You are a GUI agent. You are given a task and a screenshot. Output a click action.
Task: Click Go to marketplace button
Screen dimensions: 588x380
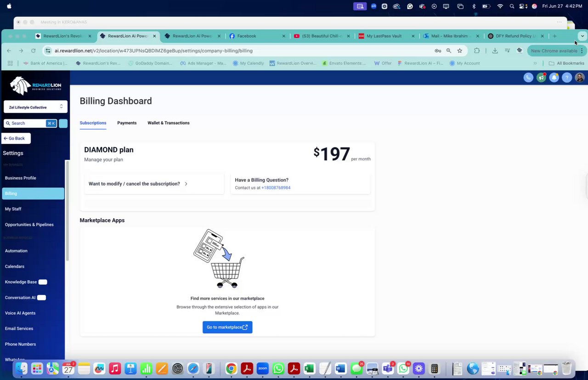(x=227, y=327)
